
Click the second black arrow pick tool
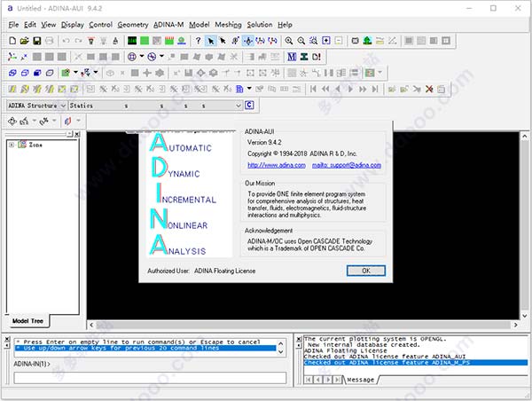point(223,41)
